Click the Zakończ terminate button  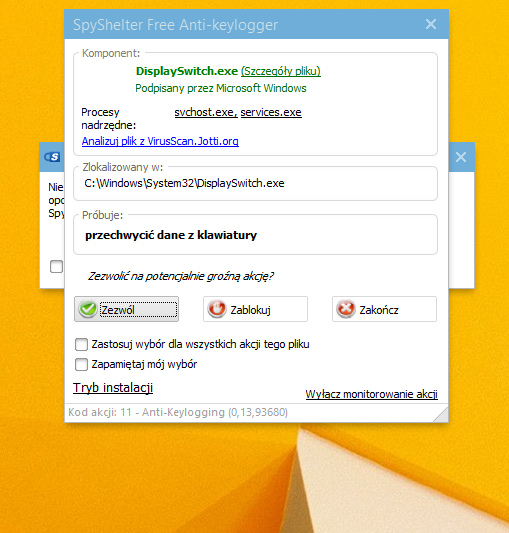[x=384, y=309]
